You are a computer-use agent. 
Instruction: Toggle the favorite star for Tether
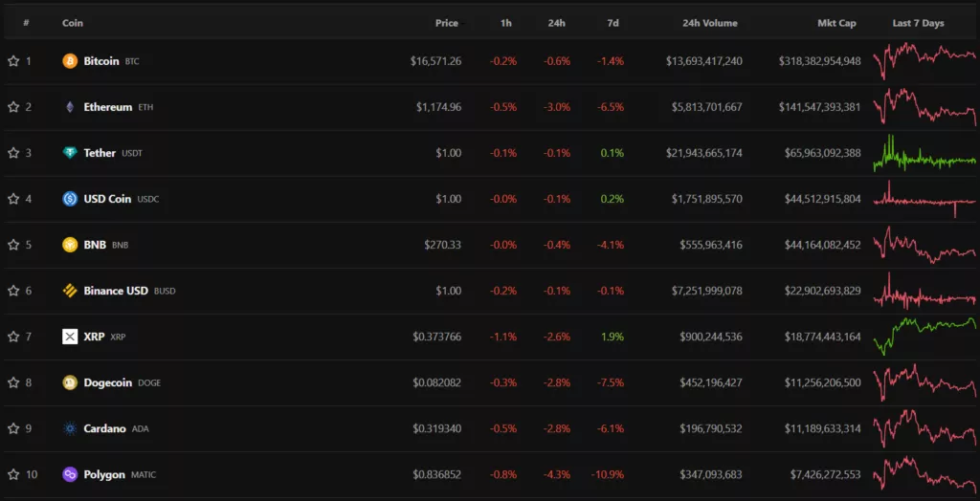click(x=13, y=153)
